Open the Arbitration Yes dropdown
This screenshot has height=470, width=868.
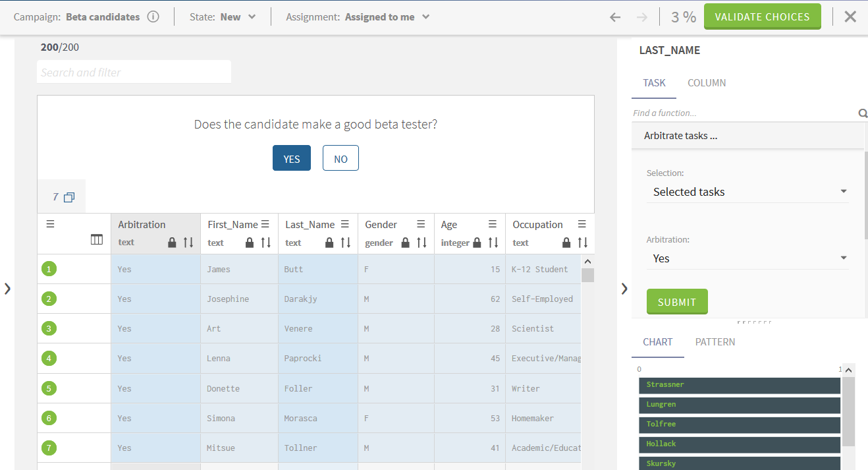747,258
